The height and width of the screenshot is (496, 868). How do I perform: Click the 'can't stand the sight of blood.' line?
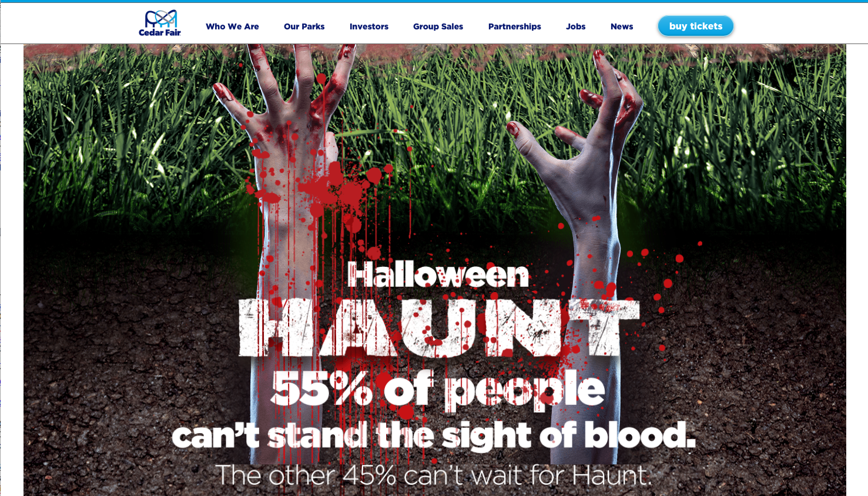point(434,435)
